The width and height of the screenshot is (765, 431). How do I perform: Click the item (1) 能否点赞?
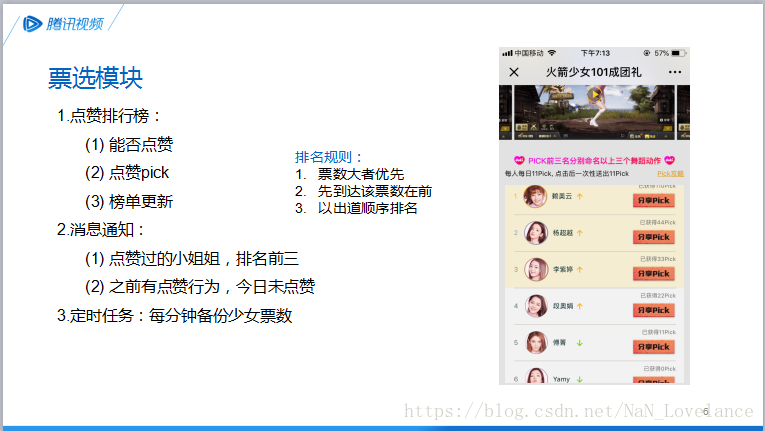coord(129,144)
